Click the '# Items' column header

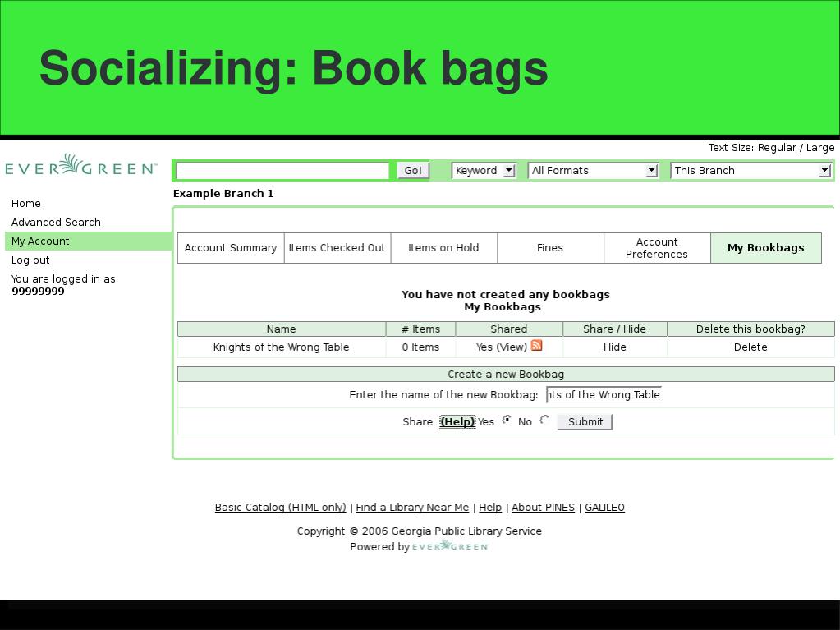coord(420,329)
